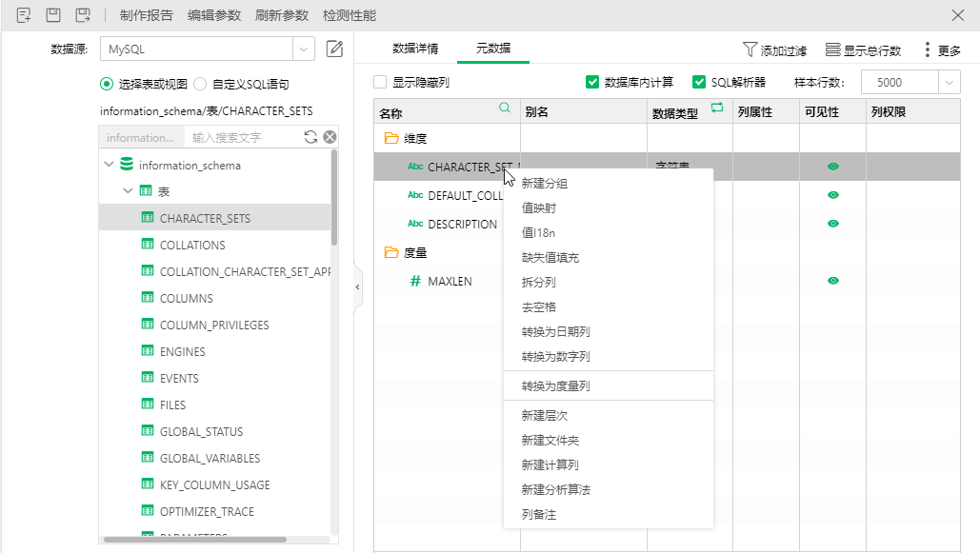This screenshot has height=553, width=980.
Task: Open the MySQL data source dropdown
Action: (305, 49)
